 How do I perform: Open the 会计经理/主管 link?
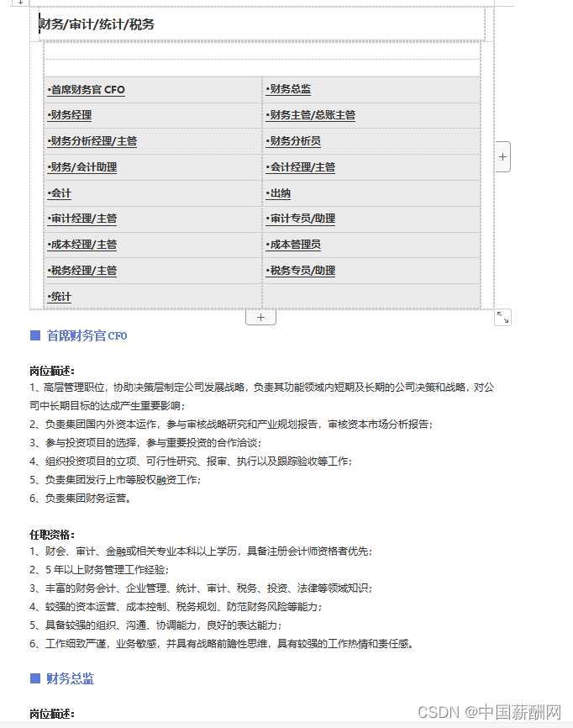[300, 167]
